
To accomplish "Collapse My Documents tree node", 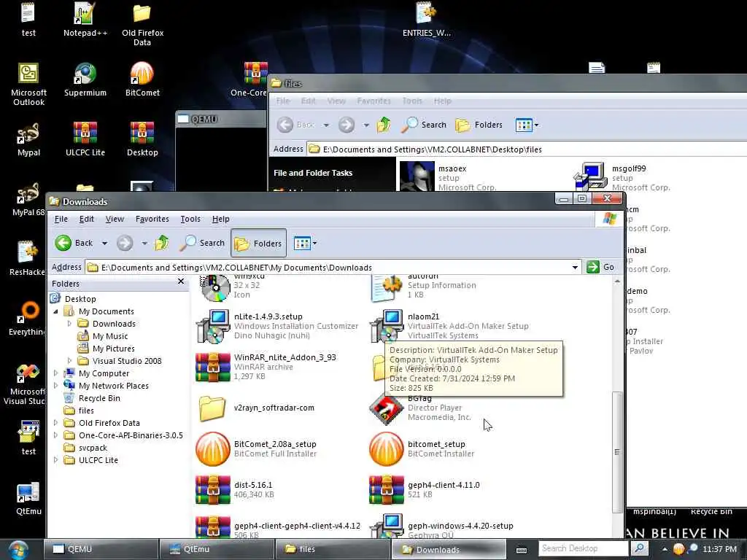I will [55, 311].
